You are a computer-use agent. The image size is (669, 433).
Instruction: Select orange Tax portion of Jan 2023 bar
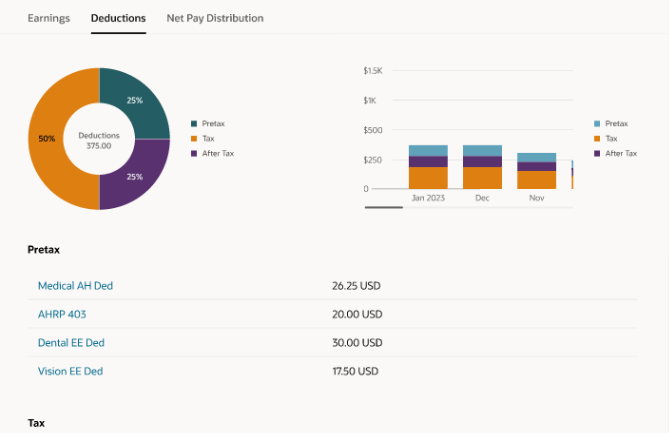click(x=428, y=178)
